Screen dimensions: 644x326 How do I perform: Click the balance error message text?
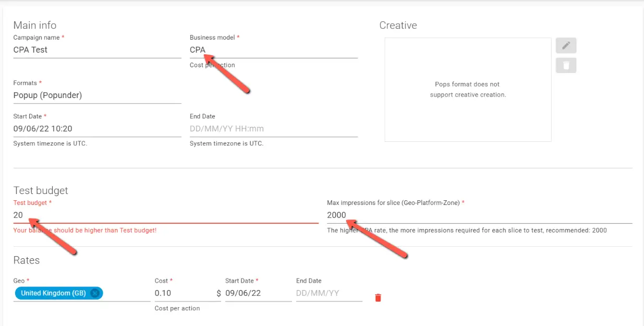pos(85,230)
